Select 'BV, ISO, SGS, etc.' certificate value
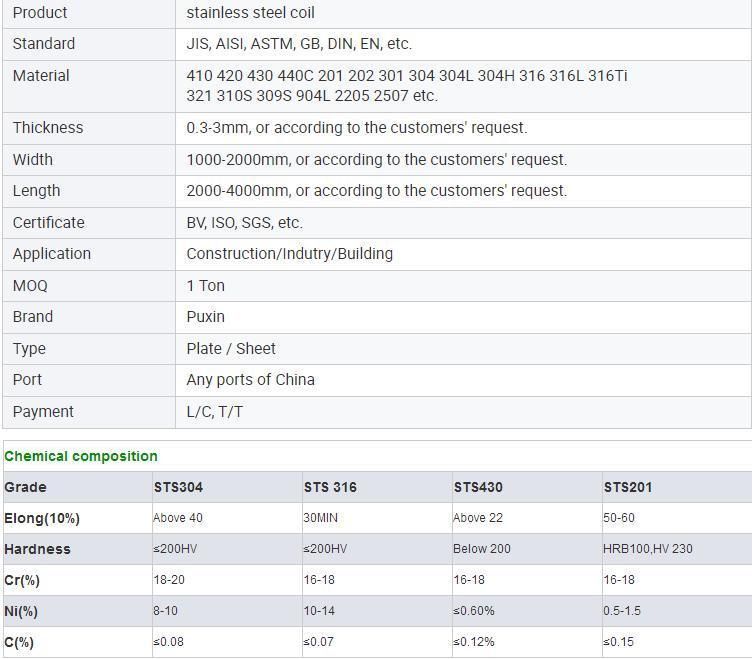The width and height of the screenshot is (756, 659). pyautogui.click(x=244, y=223)
